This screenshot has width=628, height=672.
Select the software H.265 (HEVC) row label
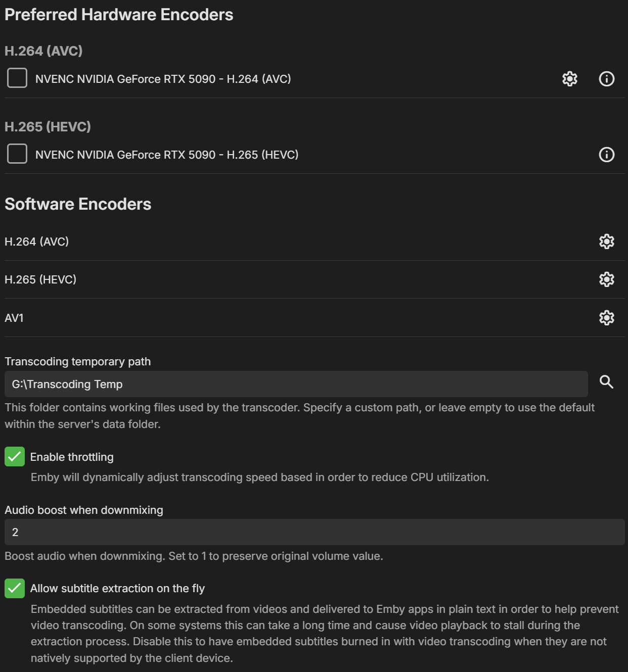[40, 279]
